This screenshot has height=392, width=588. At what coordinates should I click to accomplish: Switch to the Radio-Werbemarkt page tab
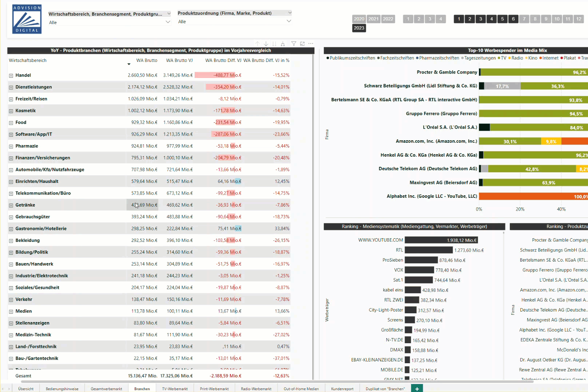pyautogui.click(x=256, y=389)
